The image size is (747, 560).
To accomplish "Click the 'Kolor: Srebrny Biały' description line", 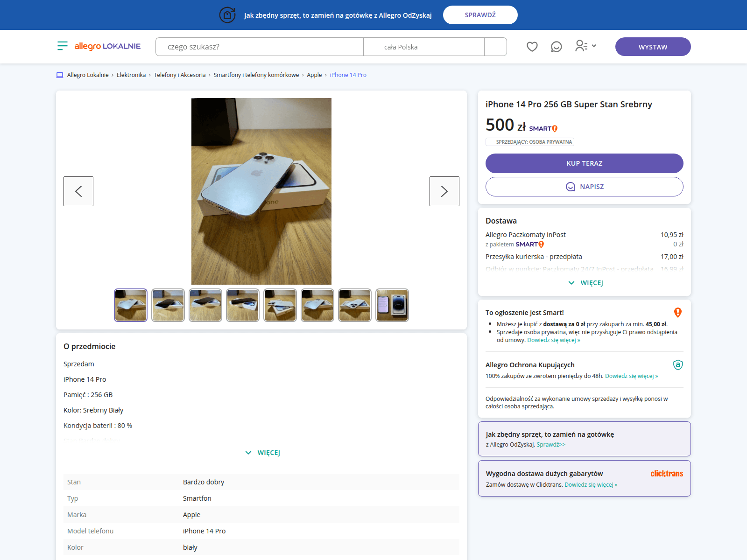I will click(93, 410).
